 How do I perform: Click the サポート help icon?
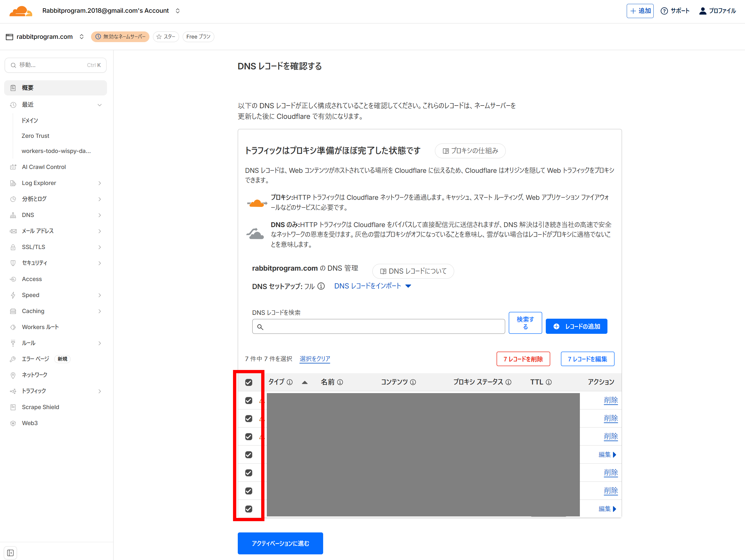pos(664,11)
